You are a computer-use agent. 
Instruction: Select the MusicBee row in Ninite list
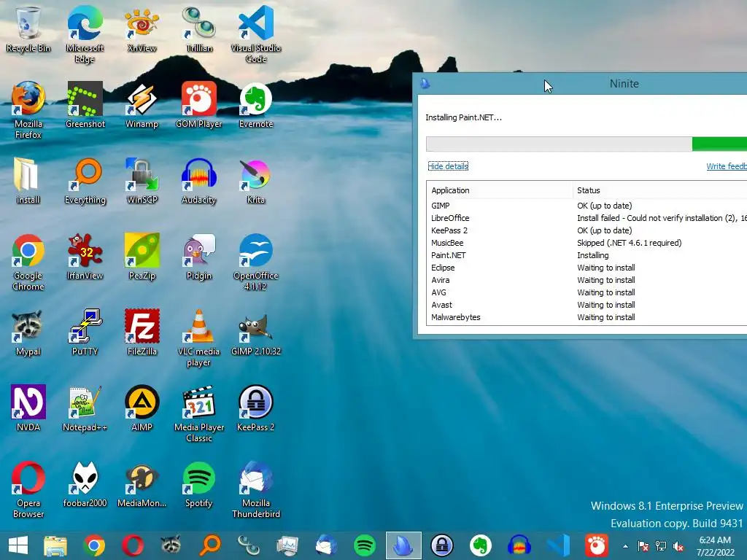[587, 243]
